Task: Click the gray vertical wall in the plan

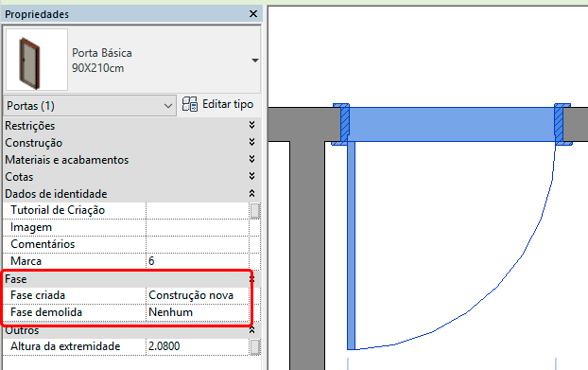Action: pyautogui.click(x=307, y=255)
